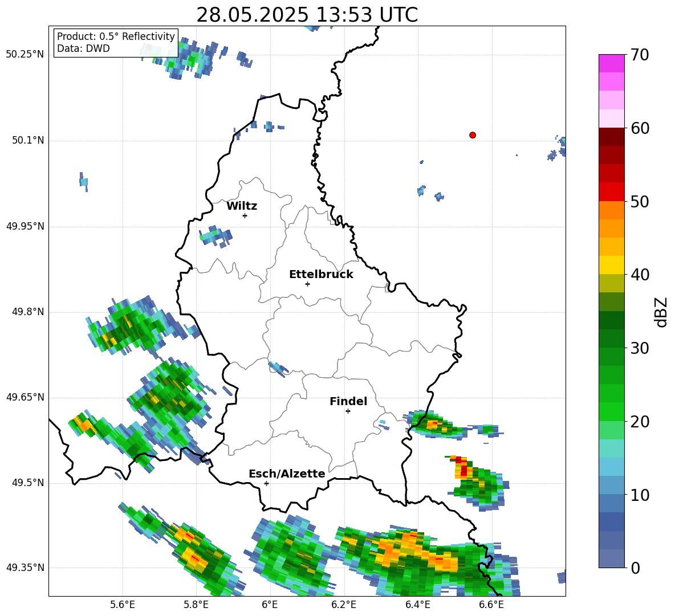Click the 49.95°N latitude label
This screenshot has width=675, height=616.
[25, 226]
